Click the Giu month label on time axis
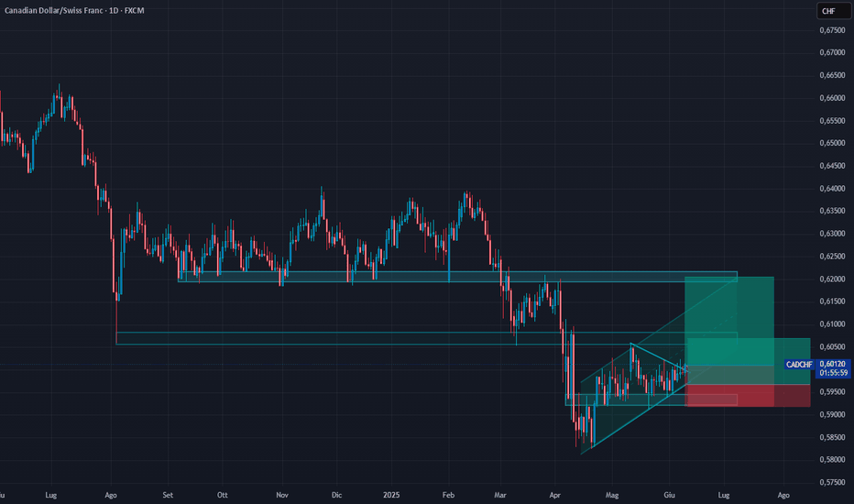The width and height of the screenshot is (854, 504). 670,495
